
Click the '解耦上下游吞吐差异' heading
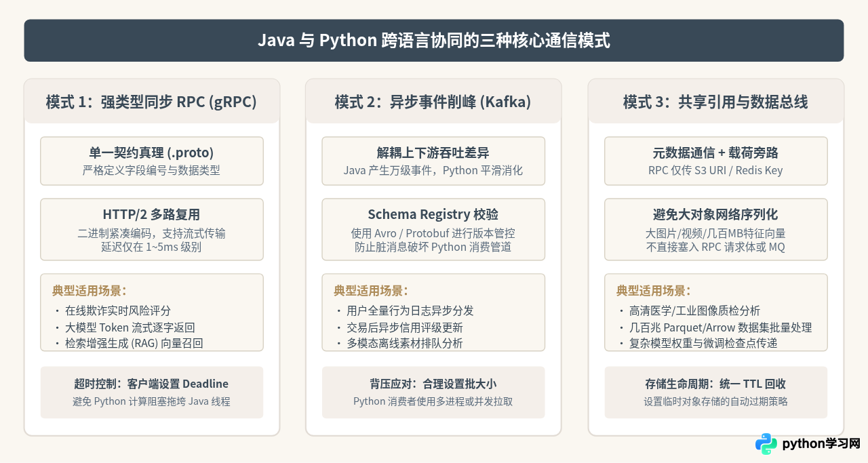(433, 153)
